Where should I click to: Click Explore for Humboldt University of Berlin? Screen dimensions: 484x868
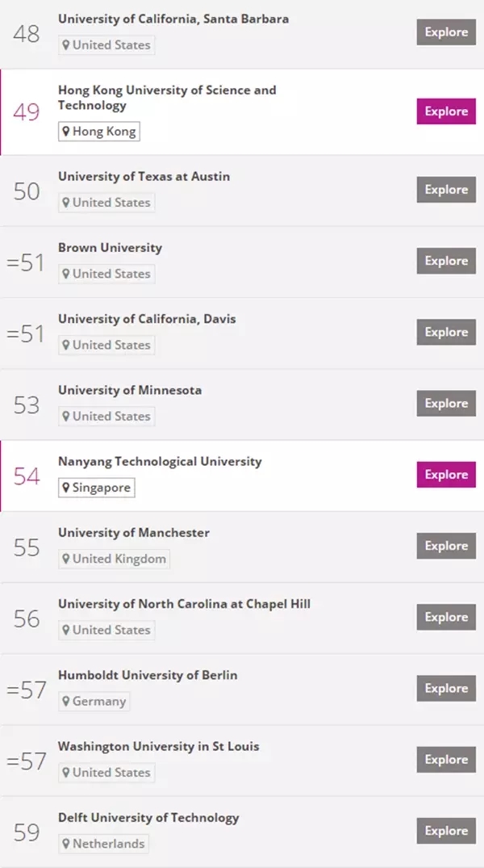[446, 688]
